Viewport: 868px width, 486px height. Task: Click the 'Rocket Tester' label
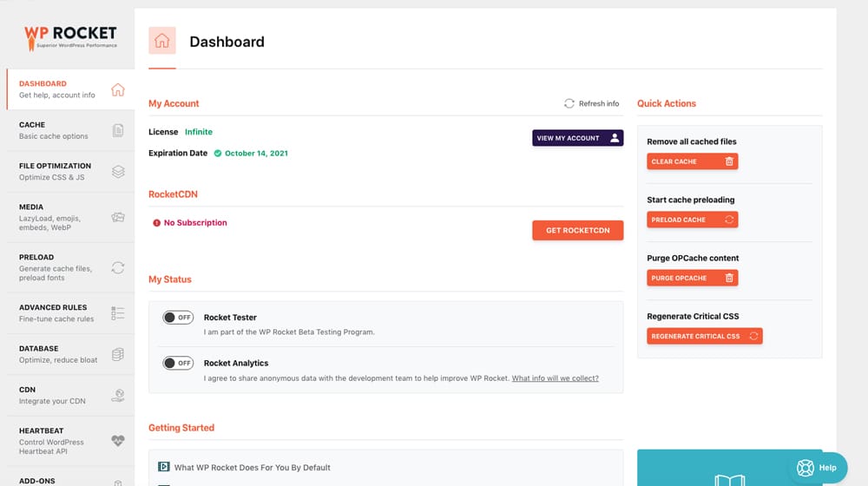(230, 317)
